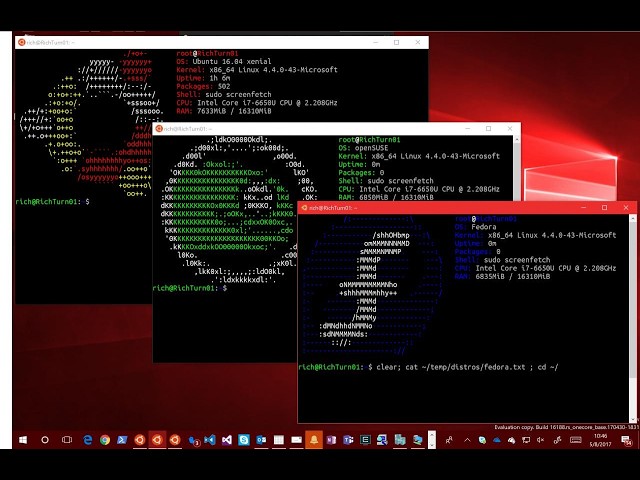This screenshot has width=640, height=480.
Task: Open OneNote from the taskbar
Action: (x=331, y=440)
